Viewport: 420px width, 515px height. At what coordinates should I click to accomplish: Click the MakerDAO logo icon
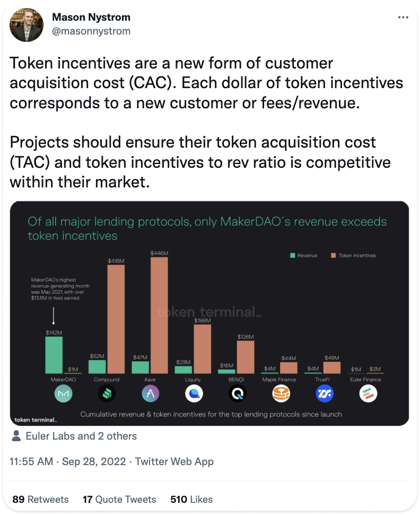tap(63, 393)
